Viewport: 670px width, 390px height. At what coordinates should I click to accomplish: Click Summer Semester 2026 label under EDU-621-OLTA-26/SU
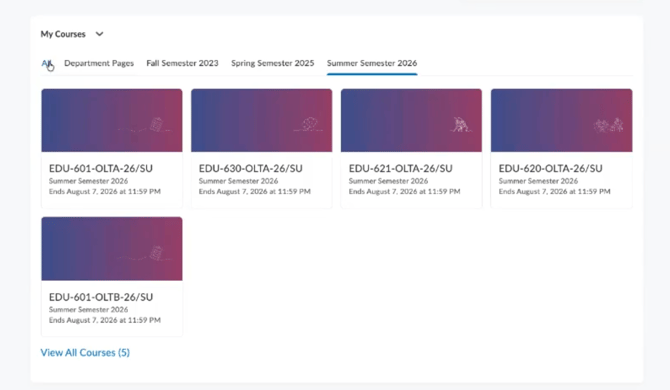point(388,181)
